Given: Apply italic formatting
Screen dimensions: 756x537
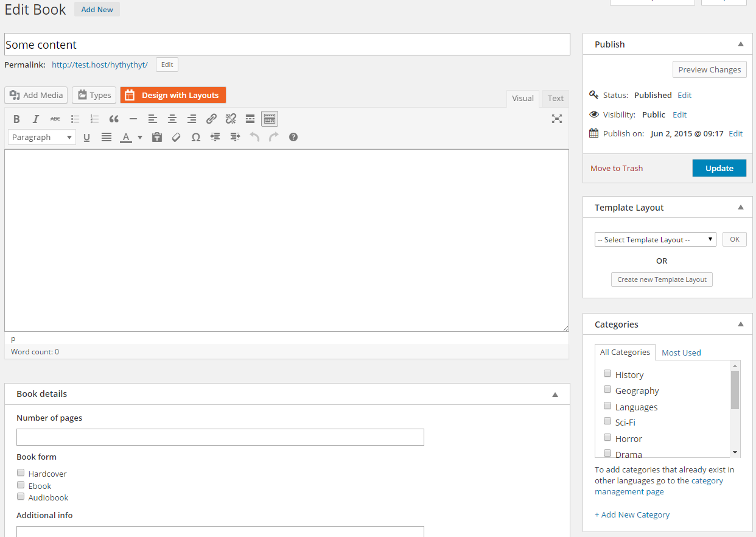Looking at the screenshot, I should coord(36,119).
